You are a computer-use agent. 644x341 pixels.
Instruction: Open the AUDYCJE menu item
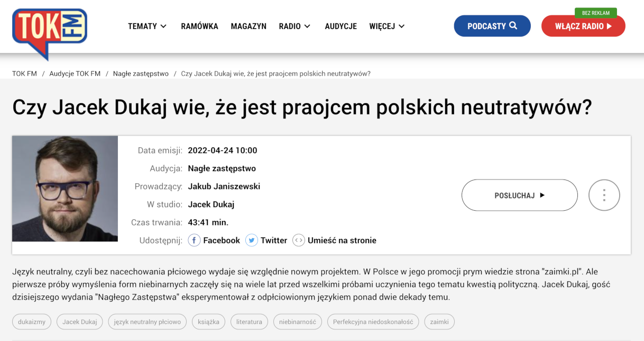tap(341, 26)
